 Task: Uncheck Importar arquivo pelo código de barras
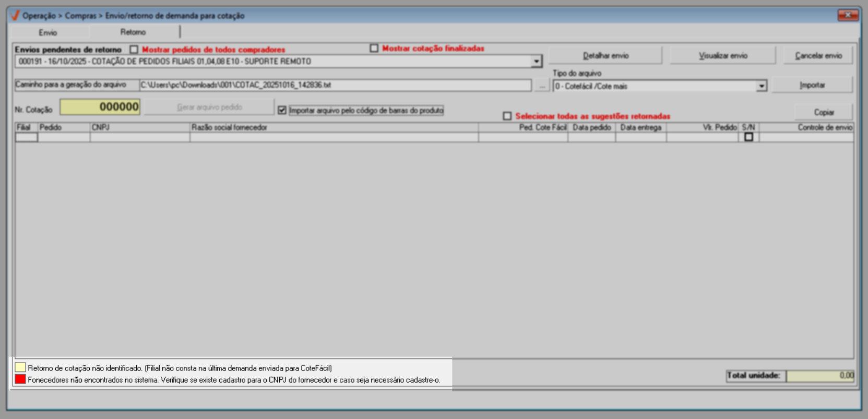pos(282,110)
